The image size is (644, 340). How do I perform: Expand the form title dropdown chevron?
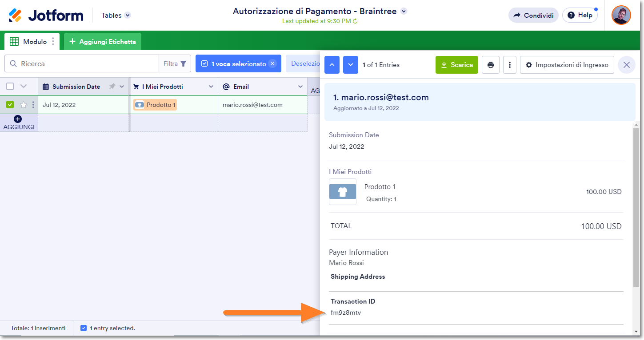[404, 12]
